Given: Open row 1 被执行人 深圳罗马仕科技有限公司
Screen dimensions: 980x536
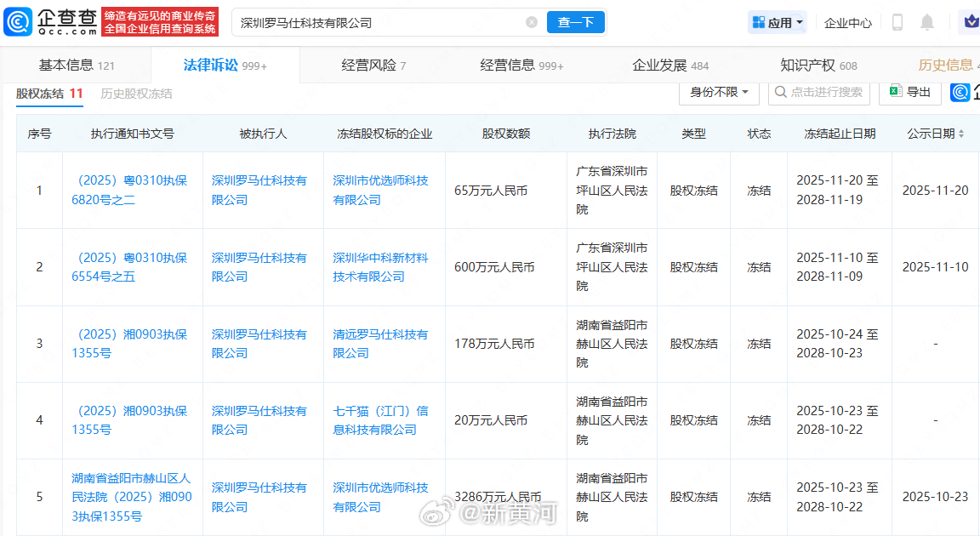Looking at the screenshot, I should click(259, 190).
